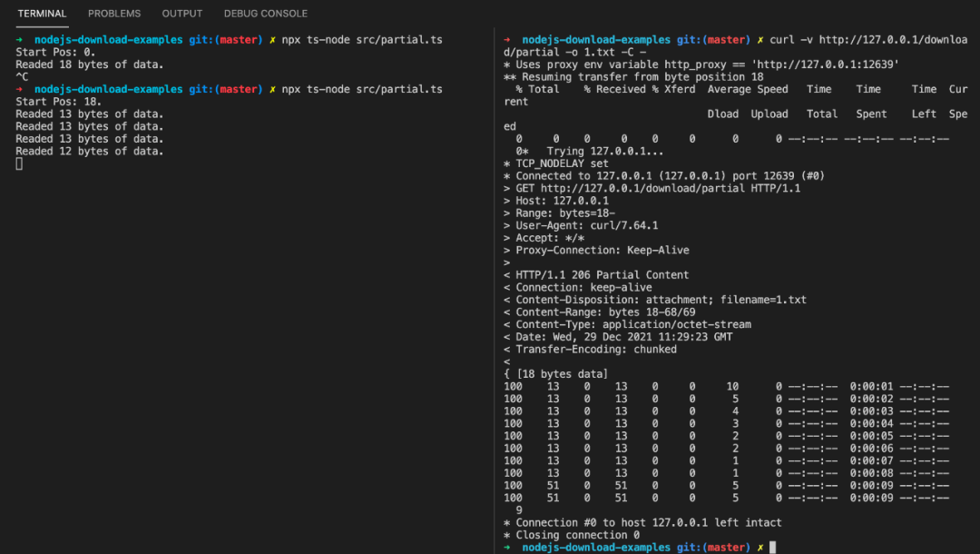Click the 'Host: 127.0.0.1' header line

[x=556, y=201]
